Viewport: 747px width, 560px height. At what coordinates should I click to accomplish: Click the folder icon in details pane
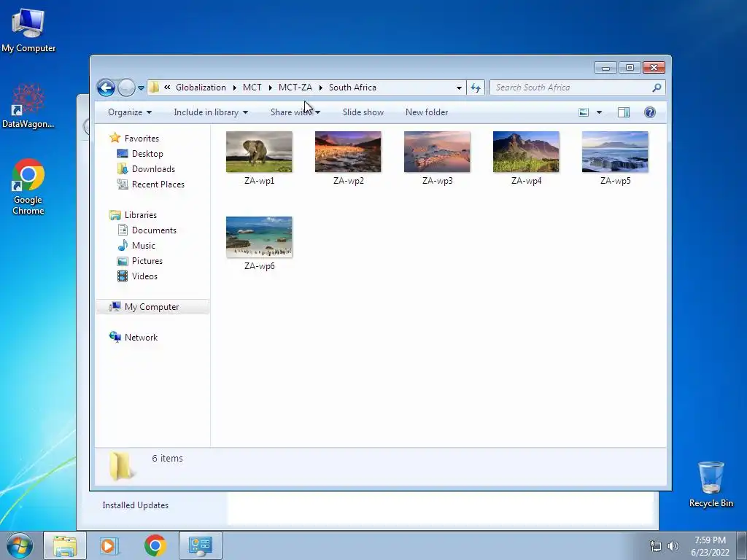120,465
